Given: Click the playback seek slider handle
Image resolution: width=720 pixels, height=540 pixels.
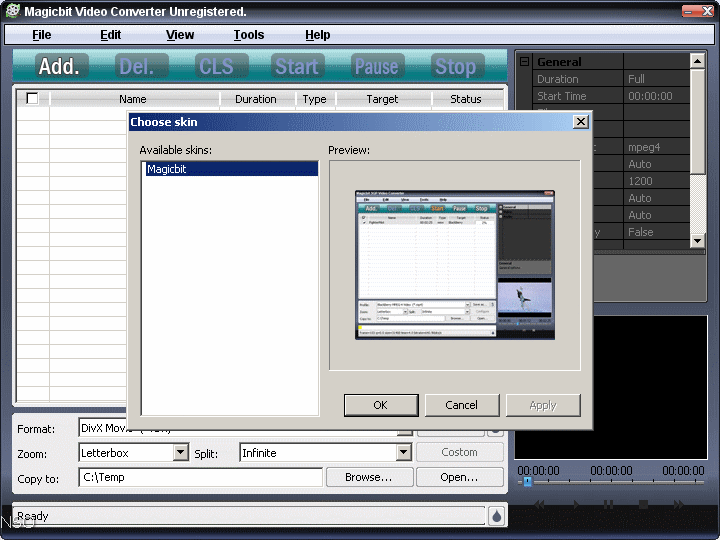Looking at the screenshot, I should click(528, 482).
